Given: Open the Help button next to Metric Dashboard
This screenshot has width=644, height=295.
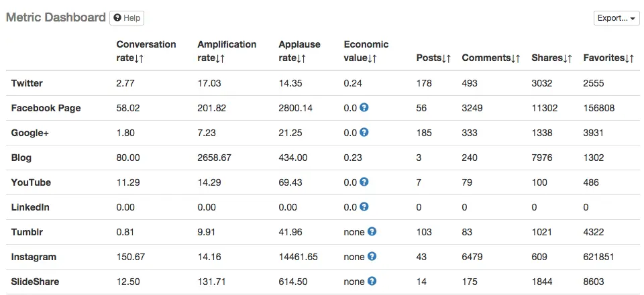Looking at the screenshot, I should (127, 18).
